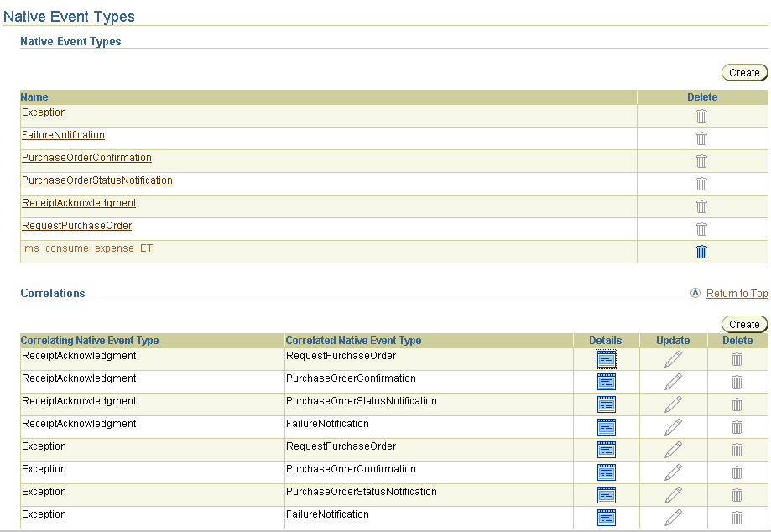View details of ReceiptAcknowledgment–RequestPurchaseOrder correlation
The width and height of the screenshot is (771, 532).
coord(607,359)
